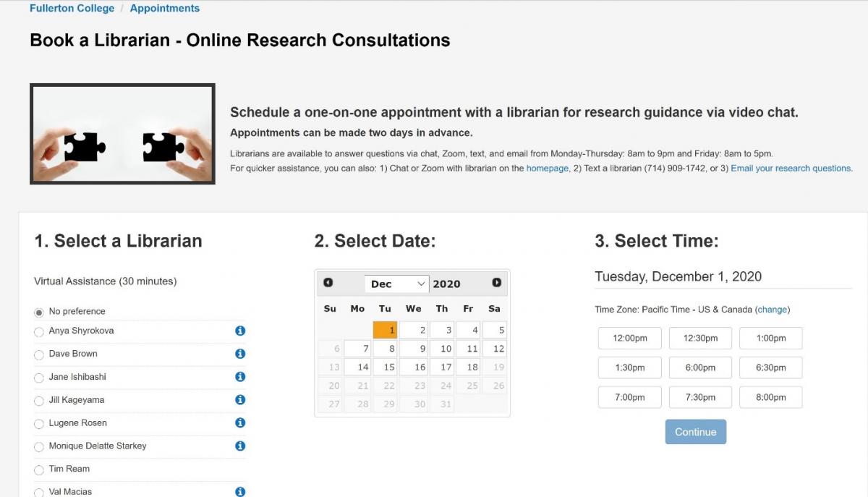868x497 pixels.
Task: Choose Jane Ishibashi radio button
Action: click(39, 378)
